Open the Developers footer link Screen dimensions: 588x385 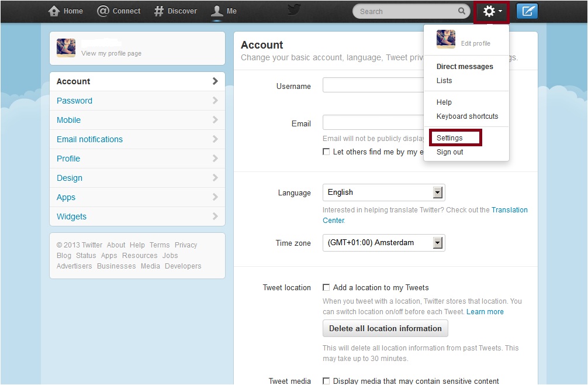(x=183, y=266)
